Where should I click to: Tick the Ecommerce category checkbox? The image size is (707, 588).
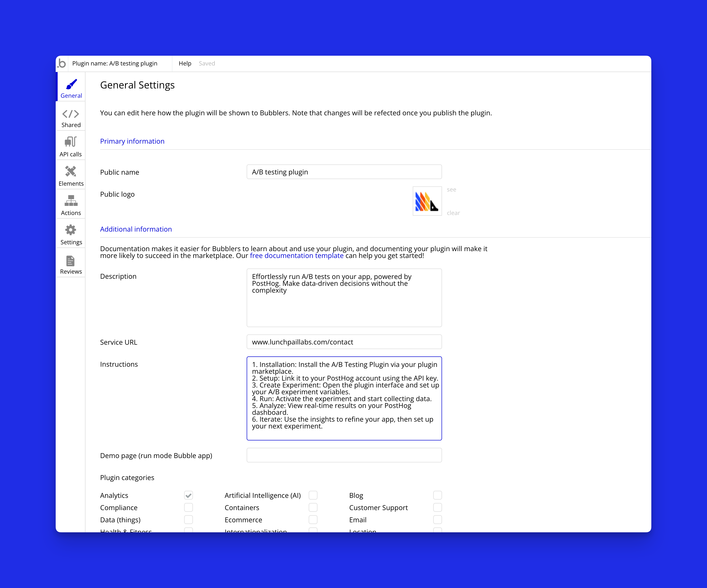tap(313, 520)
